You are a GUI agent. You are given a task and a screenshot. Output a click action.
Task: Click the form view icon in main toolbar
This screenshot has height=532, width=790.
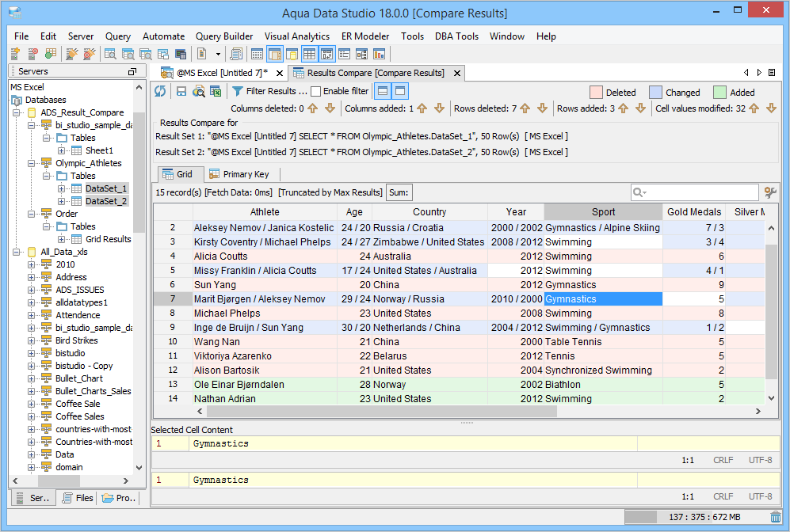point(345,54)
